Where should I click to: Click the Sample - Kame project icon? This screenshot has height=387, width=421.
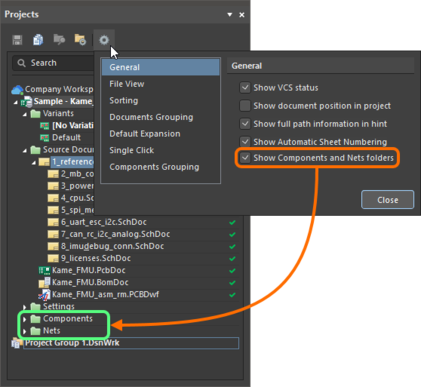(26, 102)
